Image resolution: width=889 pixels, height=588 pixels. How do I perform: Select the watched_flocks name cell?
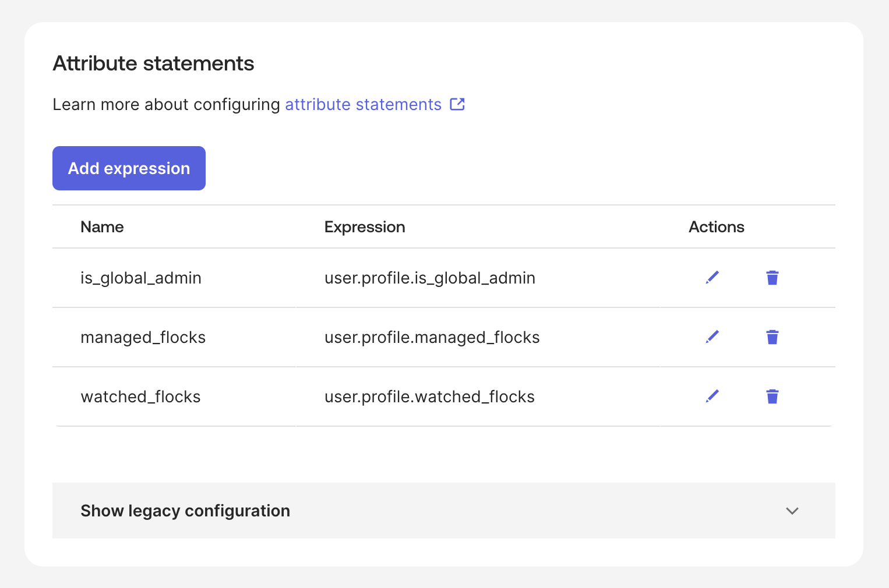coord(140,397)
